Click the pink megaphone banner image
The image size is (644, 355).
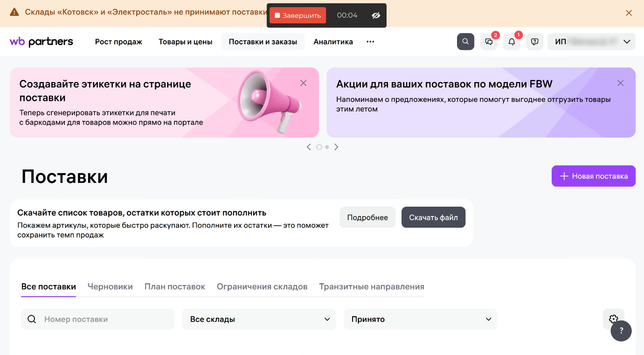pos(270,102)
